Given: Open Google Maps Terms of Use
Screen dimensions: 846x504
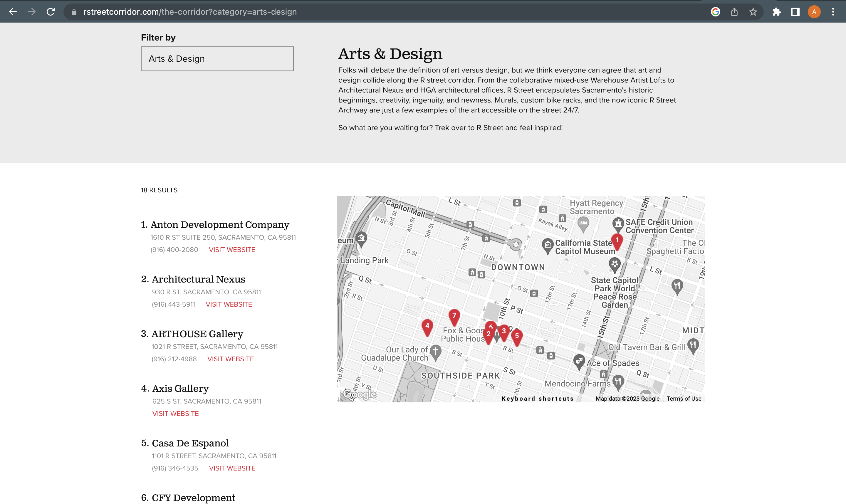Looking at the screenshot, I should click(x=684, y=399).
